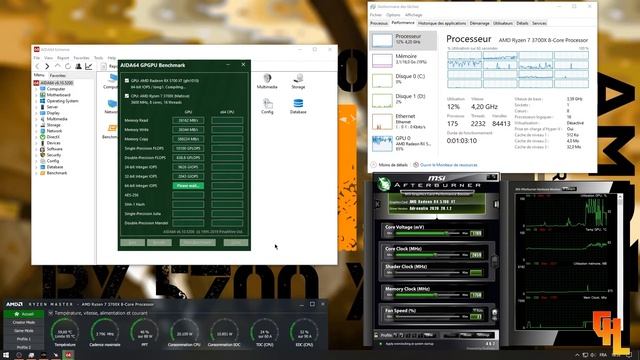Expand the Devices node in AIDA64 tree

pyautogui.click(x=36, y=143)
